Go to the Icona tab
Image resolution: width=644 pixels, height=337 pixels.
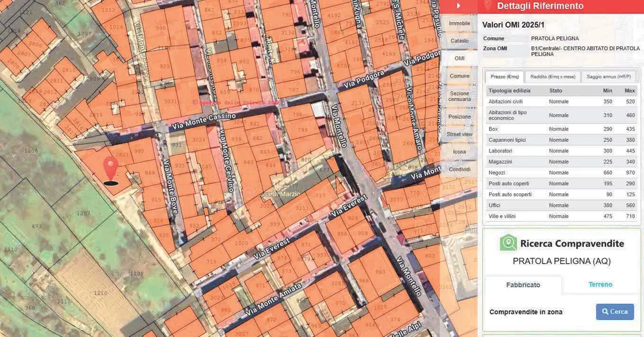click(459, 152)
